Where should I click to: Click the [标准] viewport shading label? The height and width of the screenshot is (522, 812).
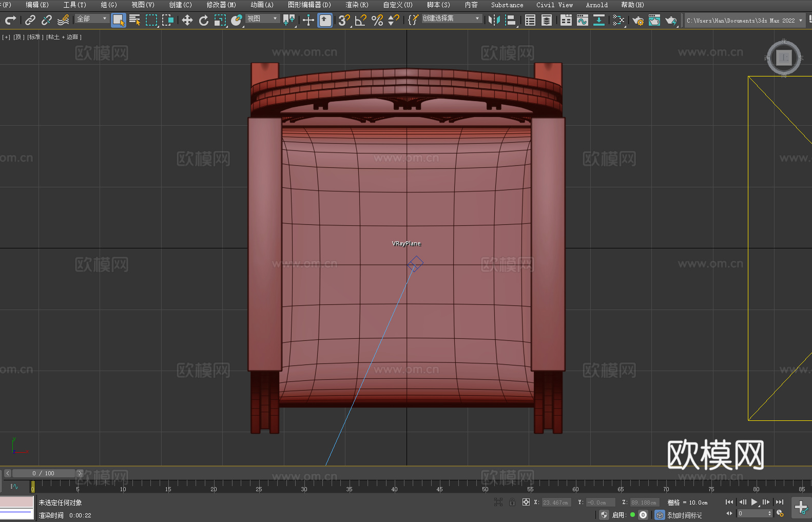pyautogui.click(x=35, y=37)
